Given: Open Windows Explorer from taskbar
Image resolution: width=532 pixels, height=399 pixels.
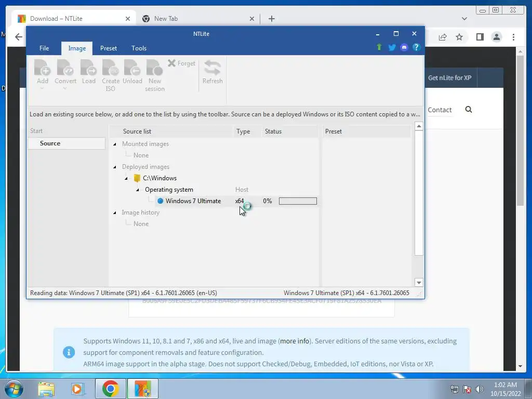Looking at the screenshot, I should tap(46, 389).
